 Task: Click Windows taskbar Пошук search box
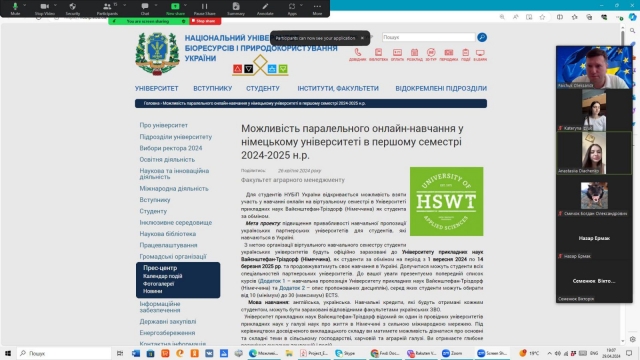click(x=64, y=353)
